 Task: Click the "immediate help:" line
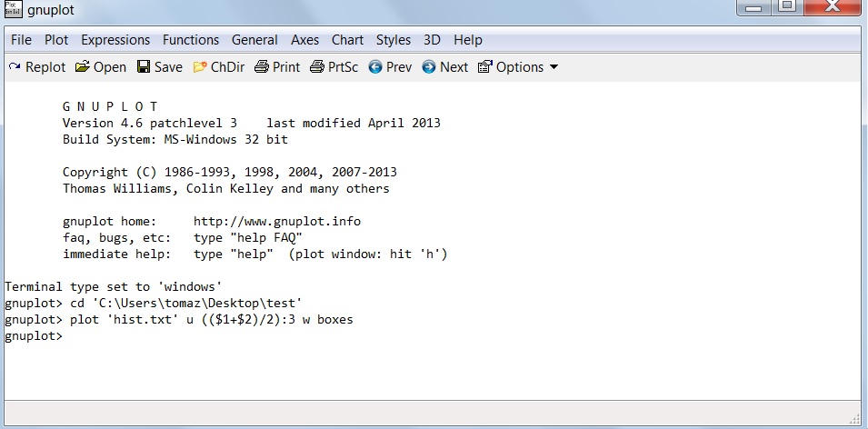click(x=254, y=254)
